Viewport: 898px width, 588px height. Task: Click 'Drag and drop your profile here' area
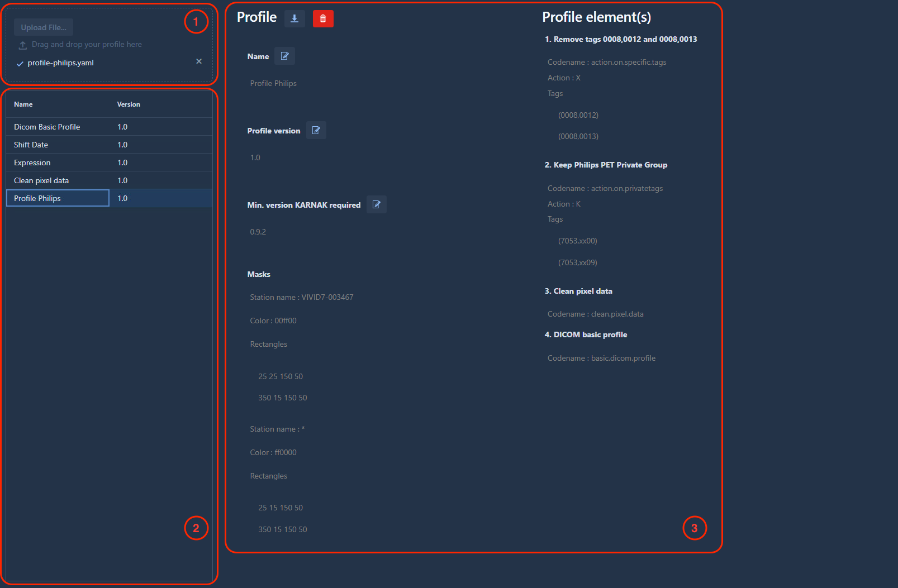pyautogui.click(x=87, y=44)
